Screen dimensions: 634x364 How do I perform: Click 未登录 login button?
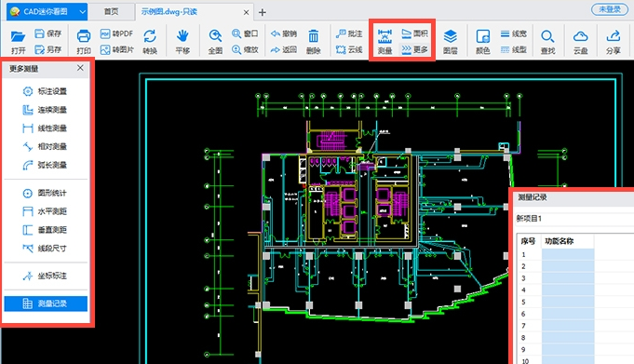tap(610, 9)
